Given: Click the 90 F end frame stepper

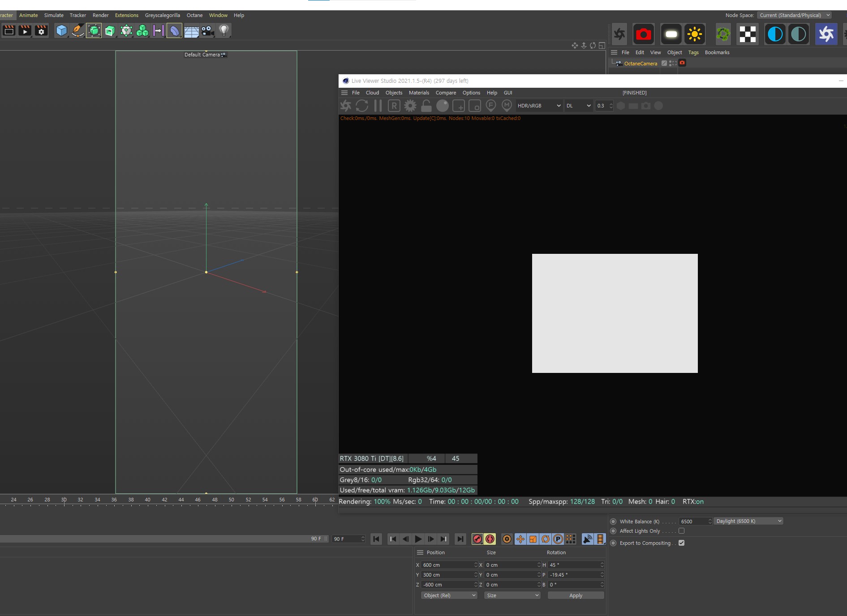Looking at the screenshot, I should (x=363, y=539).
